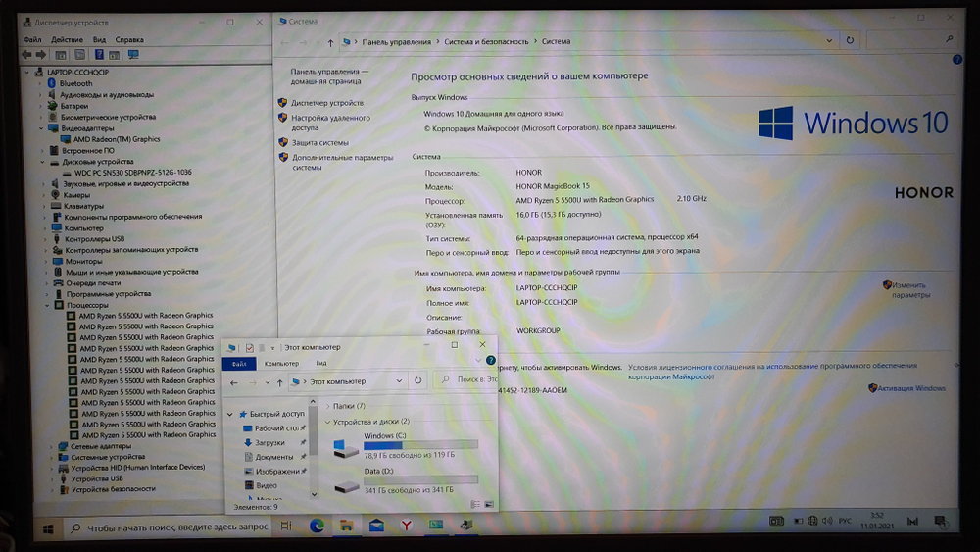Select Устройства HID category
The width and height of the screenshot is (980, 552).
pyautogui.click(x=137, y=467)
